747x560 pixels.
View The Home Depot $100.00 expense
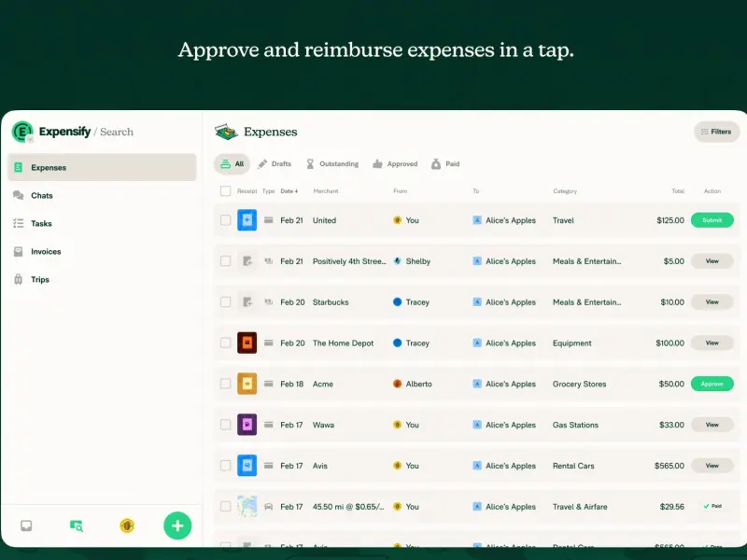(x=712, y=343)
